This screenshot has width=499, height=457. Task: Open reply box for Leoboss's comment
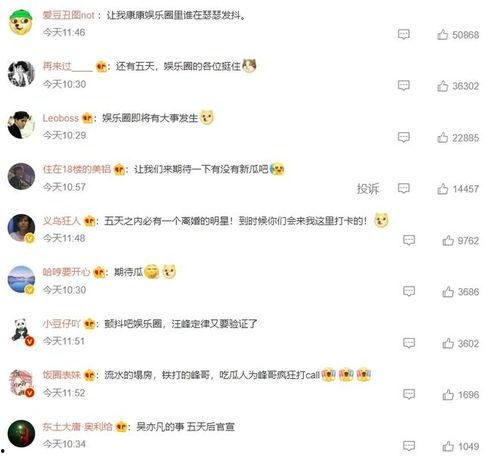click(x=404, y=137)
